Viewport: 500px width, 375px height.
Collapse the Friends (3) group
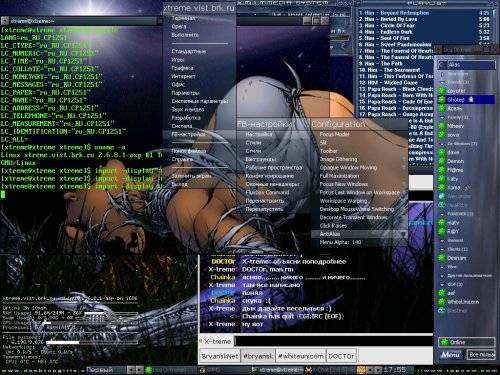(x=442, y=82)
